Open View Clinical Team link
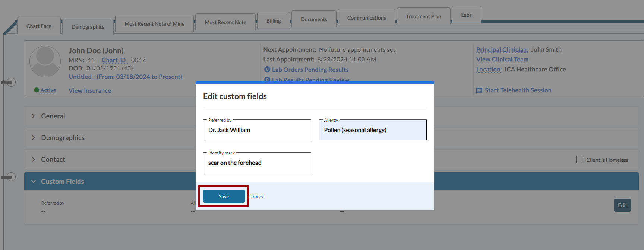644x250 pixels. click(x=502, y=59)
